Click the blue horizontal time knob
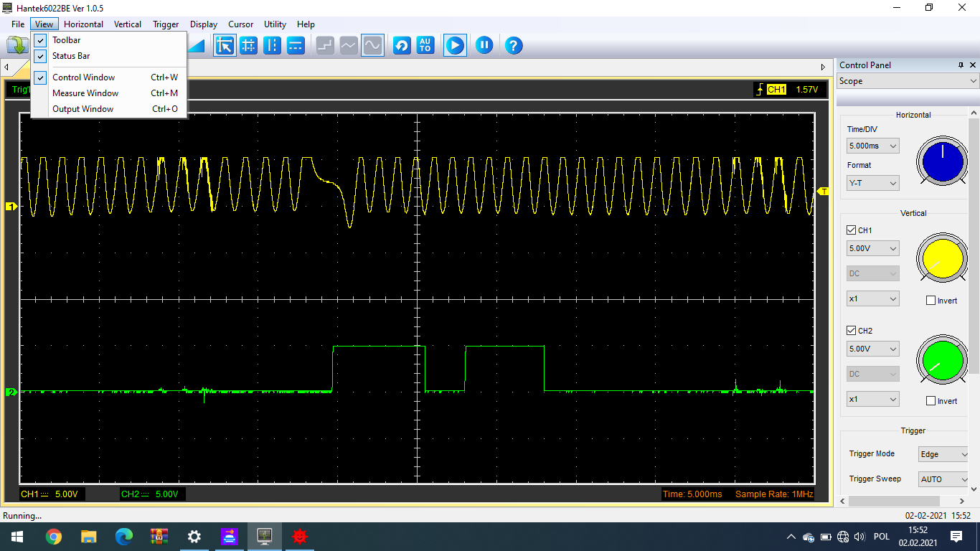 (941, 161)
